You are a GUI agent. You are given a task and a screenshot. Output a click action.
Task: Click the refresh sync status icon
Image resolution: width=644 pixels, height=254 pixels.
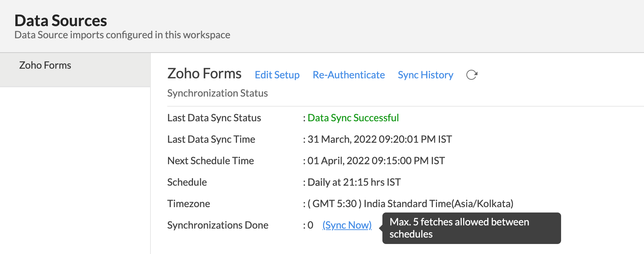(x=472, y=75)
